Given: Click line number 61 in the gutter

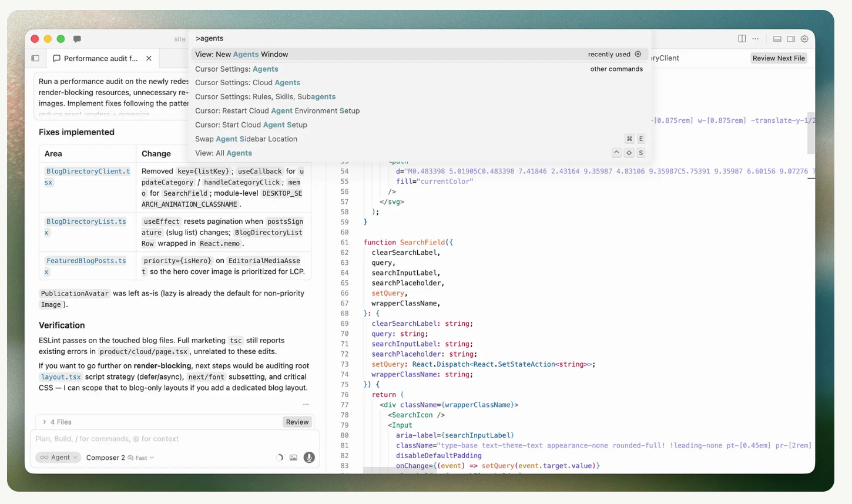Looking at the screenshot, I should tap(344, 242).
